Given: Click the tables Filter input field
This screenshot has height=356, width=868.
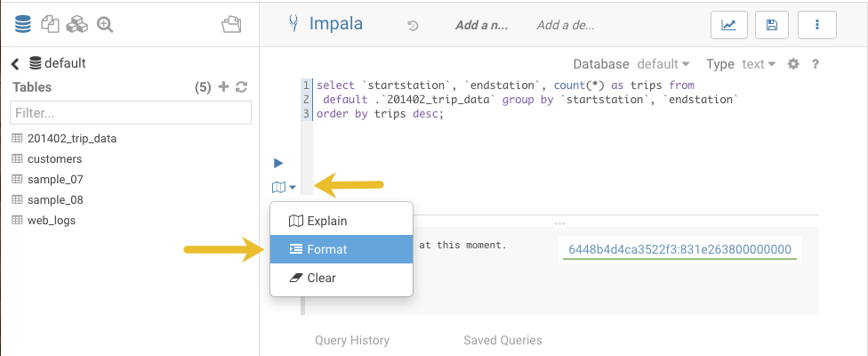Looking at the screenshot, I should tap(131, 113).
